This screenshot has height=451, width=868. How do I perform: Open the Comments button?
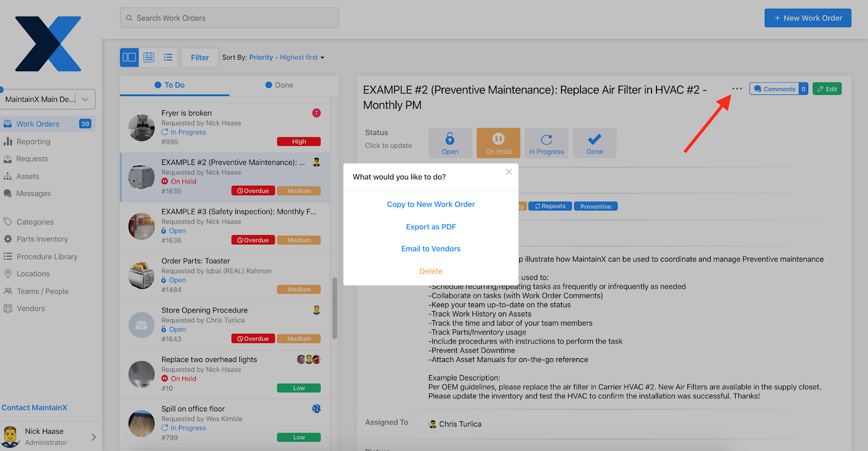pos(779,89)
